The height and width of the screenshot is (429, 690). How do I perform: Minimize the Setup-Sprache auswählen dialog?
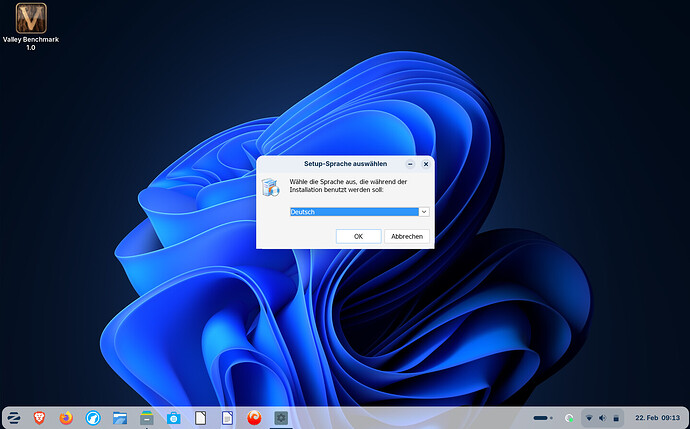(409, 163)
